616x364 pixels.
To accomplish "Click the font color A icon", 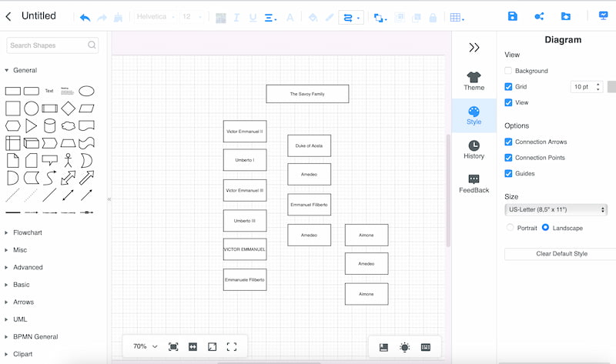I will point(290,17).
